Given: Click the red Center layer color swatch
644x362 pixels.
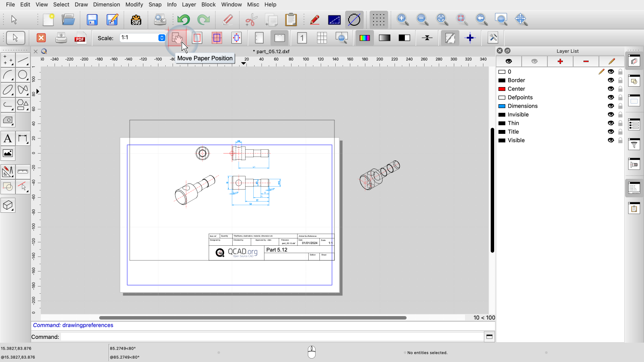Looking at the screenshot, I should (501, 89).
